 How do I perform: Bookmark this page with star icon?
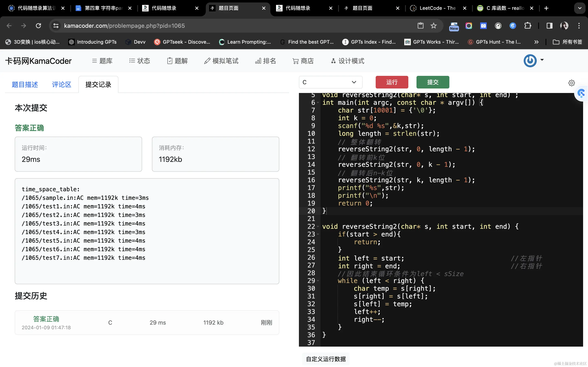[x=434, y=26]
